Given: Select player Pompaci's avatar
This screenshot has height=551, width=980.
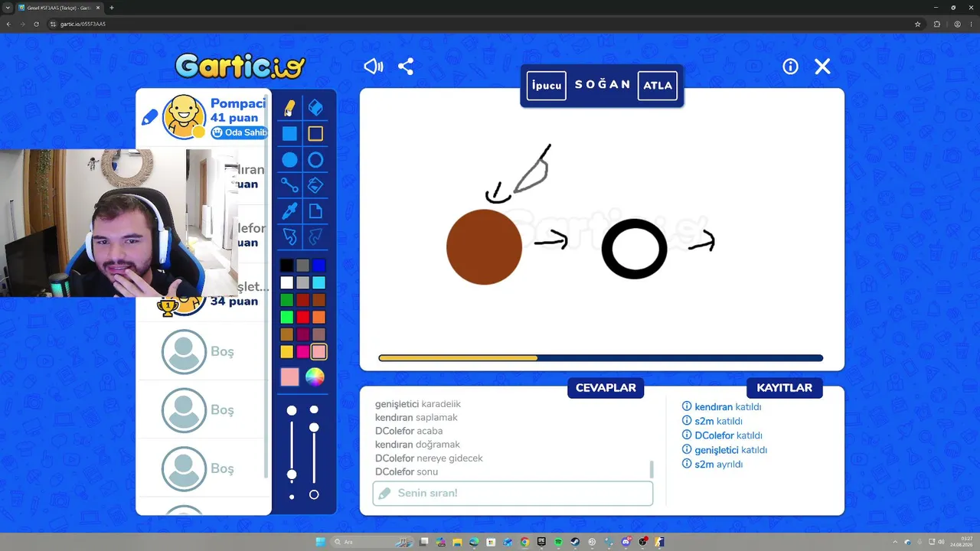Looking at the screenshot, I should (184, 116).
